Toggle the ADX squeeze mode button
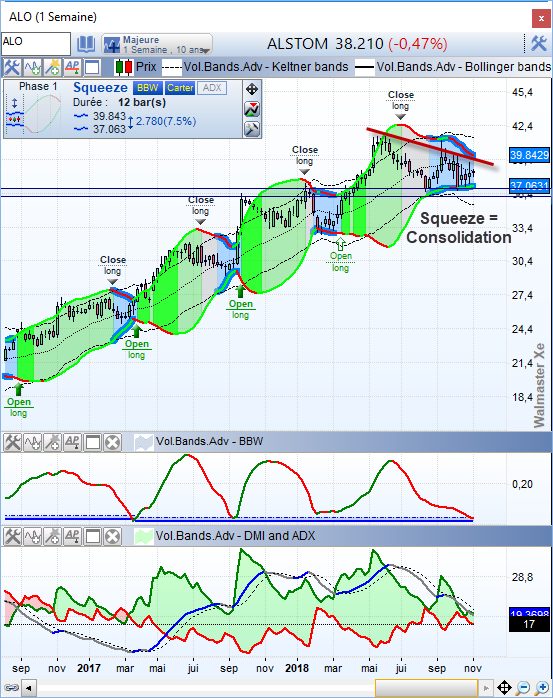This screenshot has width=553, height=698. (x=212, y=88)
